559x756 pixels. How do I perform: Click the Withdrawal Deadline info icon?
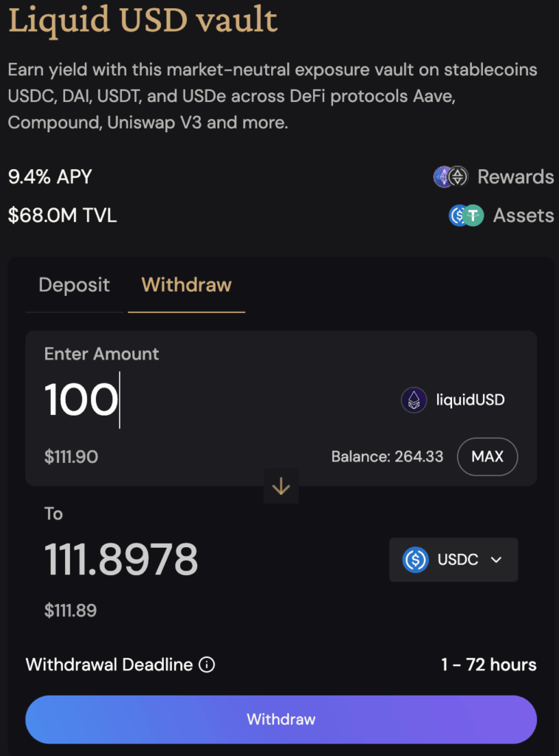pos(208,664)
